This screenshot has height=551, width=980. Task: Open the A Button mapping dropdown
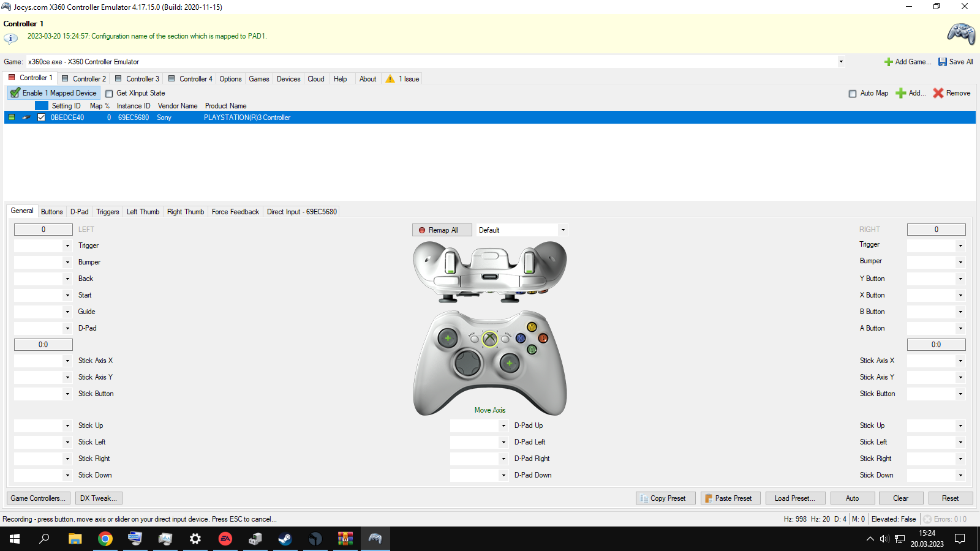960,329
